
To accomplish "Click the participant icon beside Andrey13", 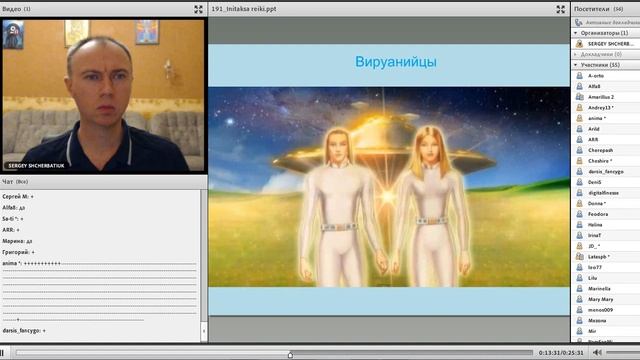I will pyautogui.click(x=579, y=107).
